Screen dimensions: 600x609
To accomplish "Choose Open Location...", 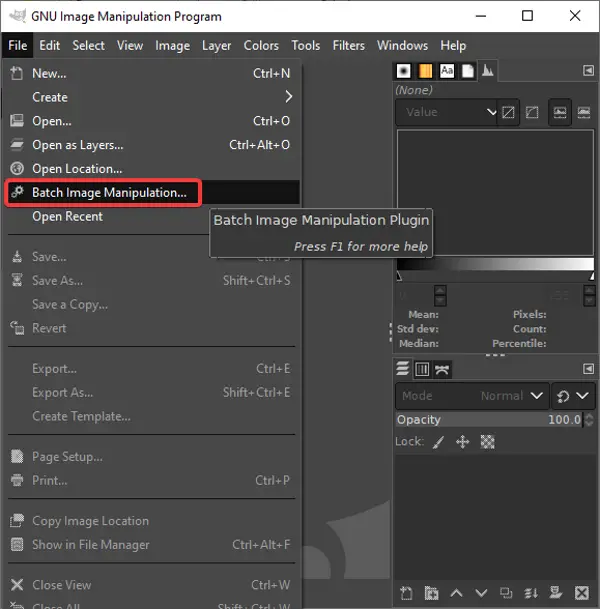I will pyautogui.click(x=151, y=169).
